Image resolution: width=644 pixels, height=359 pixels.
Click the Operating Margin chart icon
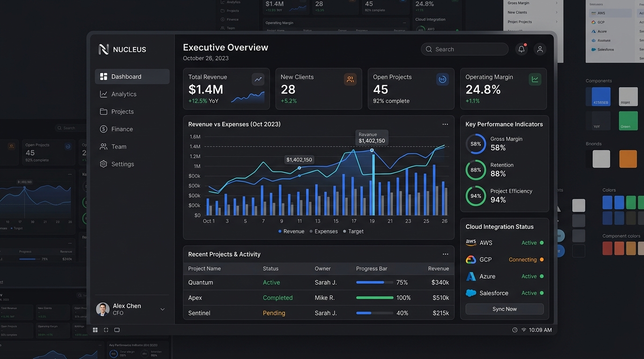[x=534, y=79]
